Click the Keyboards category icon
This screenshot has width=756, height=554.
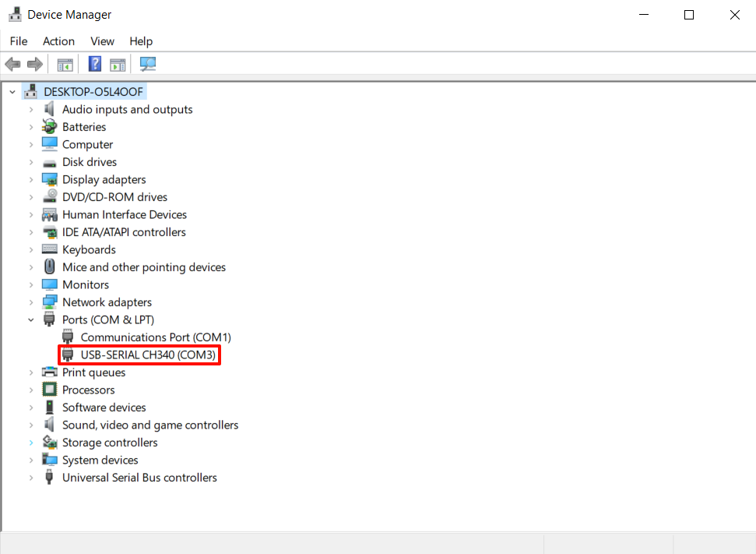click(49, 249)
